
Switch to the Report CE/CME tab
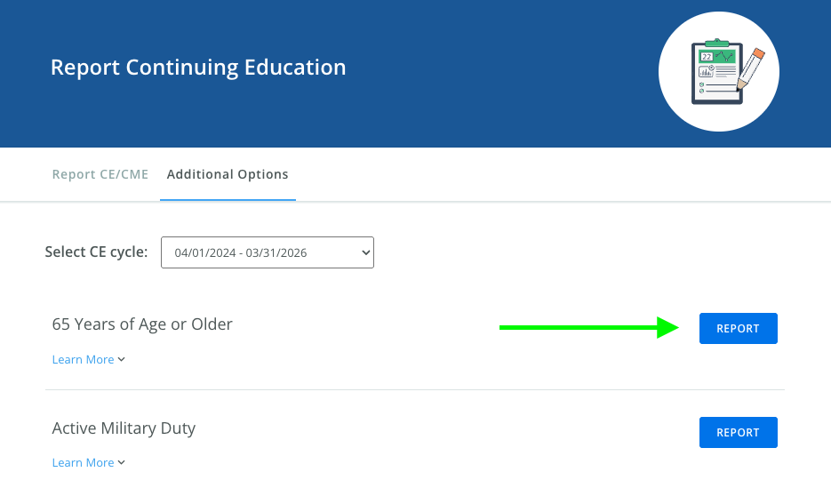(x=100, y=174)
